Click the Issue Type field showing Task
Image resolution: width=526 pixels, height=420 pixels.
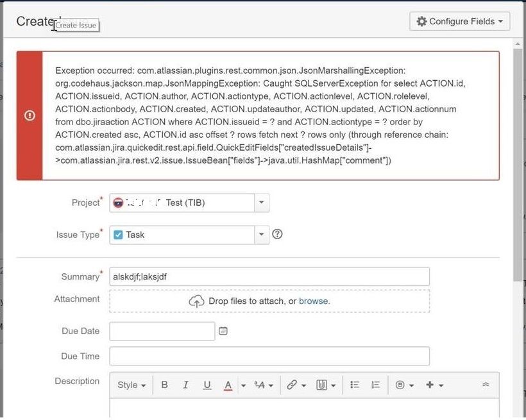point(182,235)
